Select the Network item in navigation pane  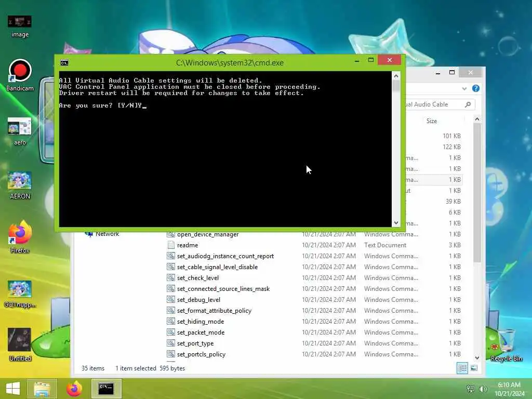pos(103,234)
